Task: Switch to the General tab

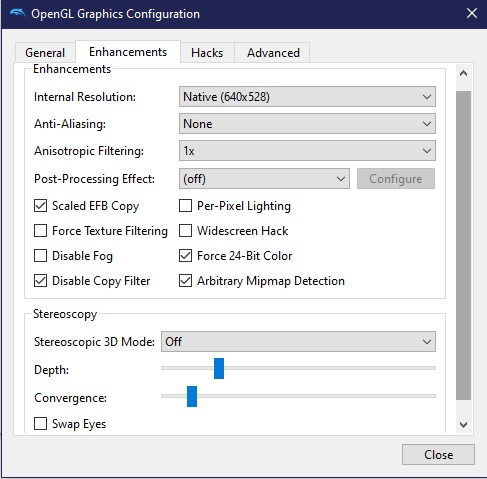Action: pos(45,53)
